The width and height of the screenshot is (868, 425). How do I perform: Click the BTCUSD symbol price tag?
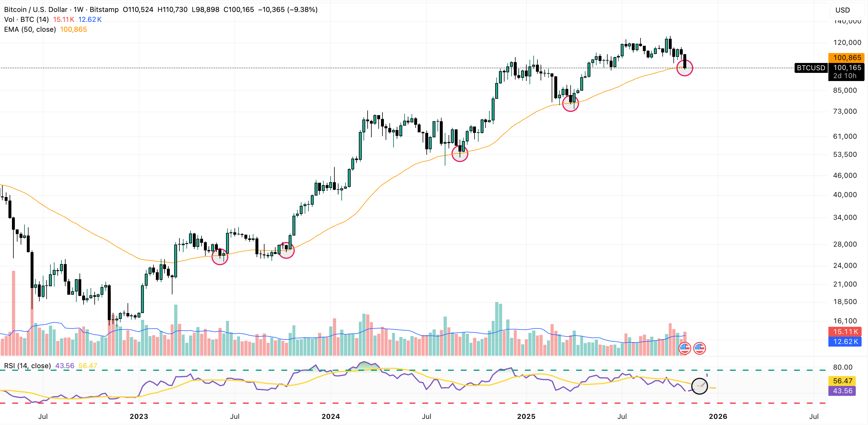(811, 68)
